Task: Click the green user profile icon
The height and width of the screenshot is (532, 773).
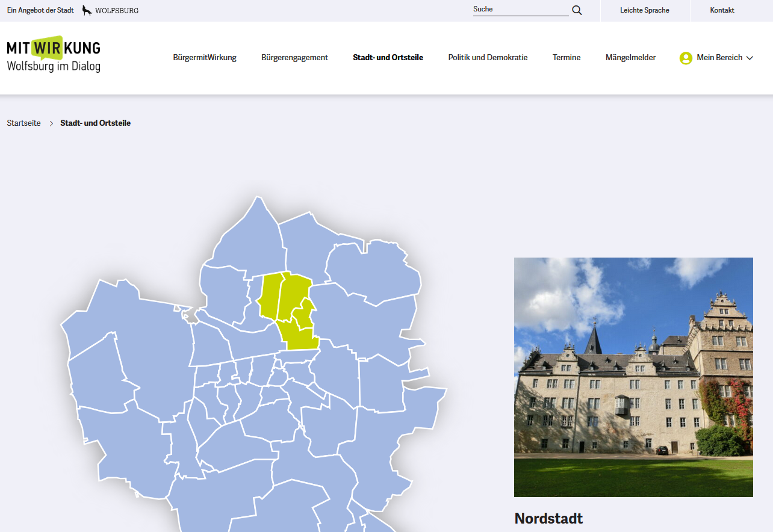Action: pyautogui.click(x=686, y=58)
